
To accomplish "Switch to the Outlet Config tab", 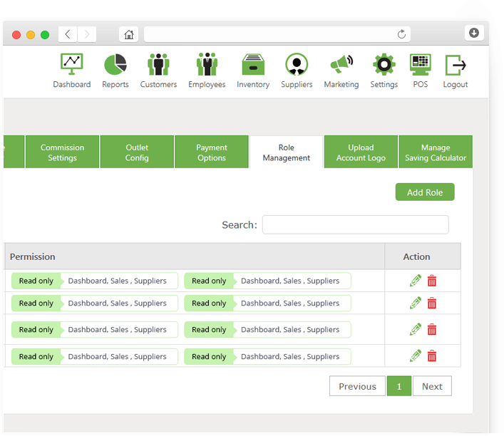I will tap(137, 152).
